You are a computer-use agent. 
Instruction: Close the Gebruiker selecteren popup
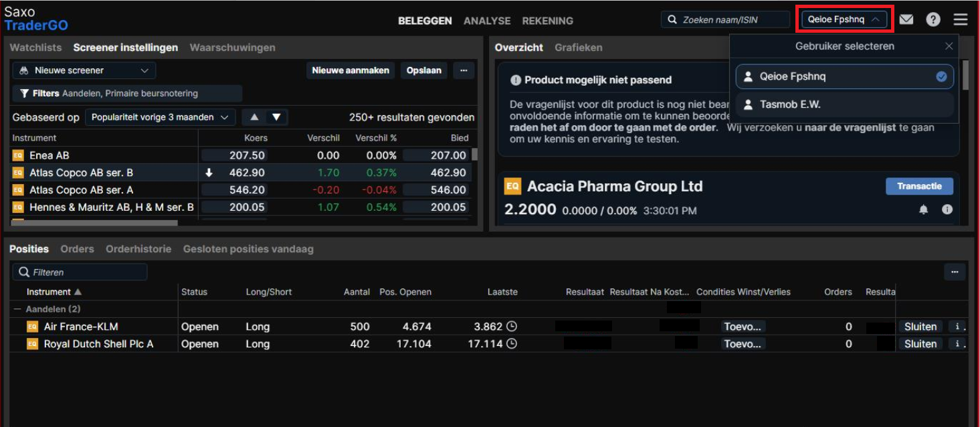click(x=949, y=46)
